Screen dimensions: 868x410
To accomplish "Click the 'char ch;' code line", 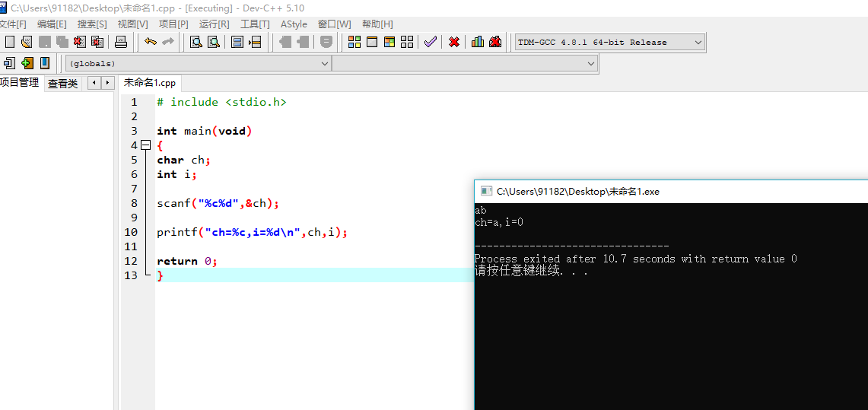I will point(184,160).
